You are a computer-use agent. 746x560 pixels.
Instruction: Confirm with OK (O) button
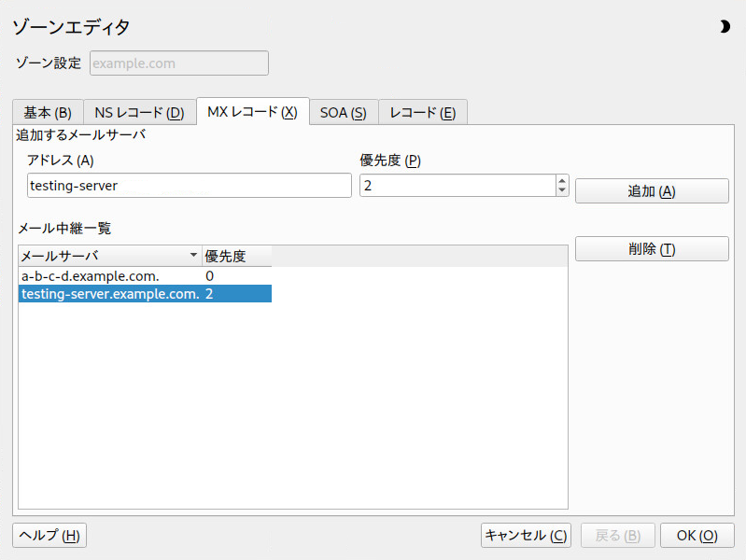pyautogui.click(x=697, y=535)
